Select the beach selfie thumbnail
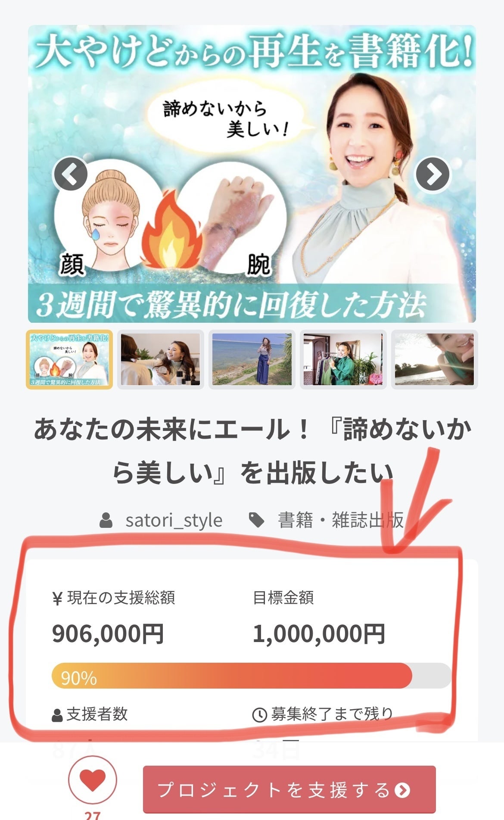Viewport: 504px width, 820px height. coord(435,359)
